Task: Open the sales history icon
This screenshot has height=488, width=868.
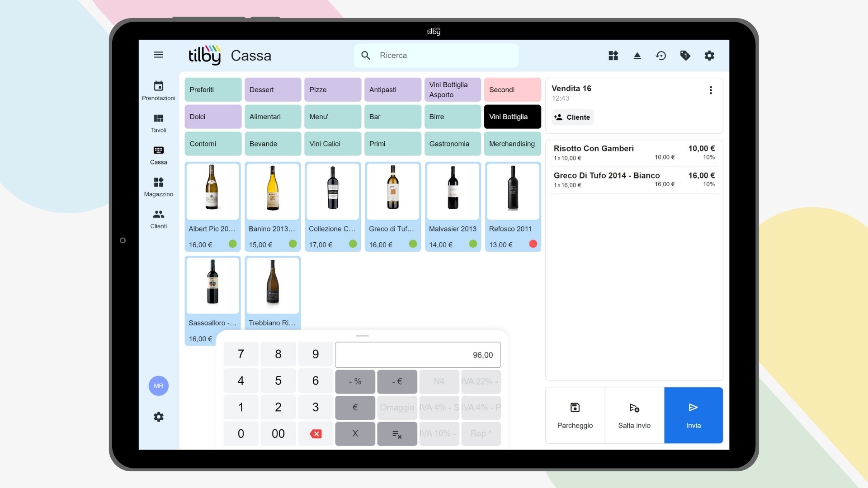Action: [x=661, y=55]
